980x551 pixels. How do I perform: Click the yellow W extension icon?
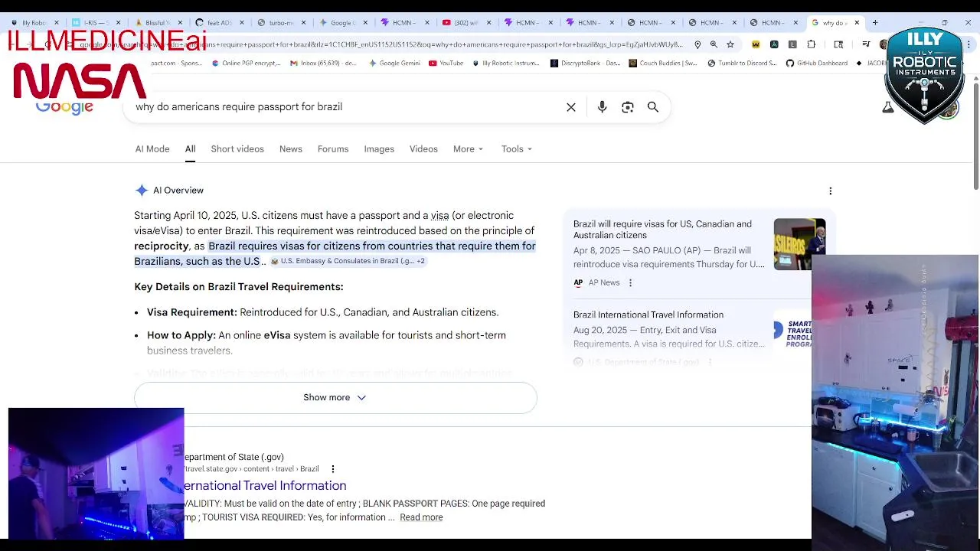tap(756, 44)
